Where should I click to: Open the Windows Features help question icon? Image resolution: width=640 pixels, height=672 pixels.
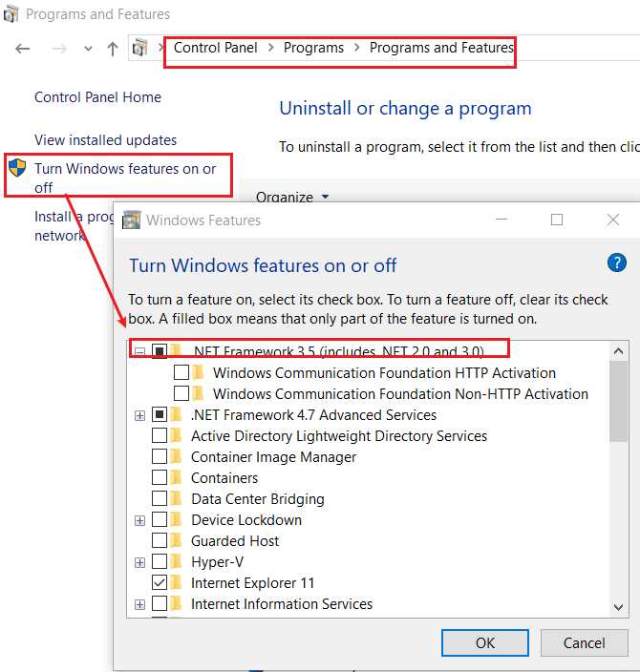coord(617,262)
